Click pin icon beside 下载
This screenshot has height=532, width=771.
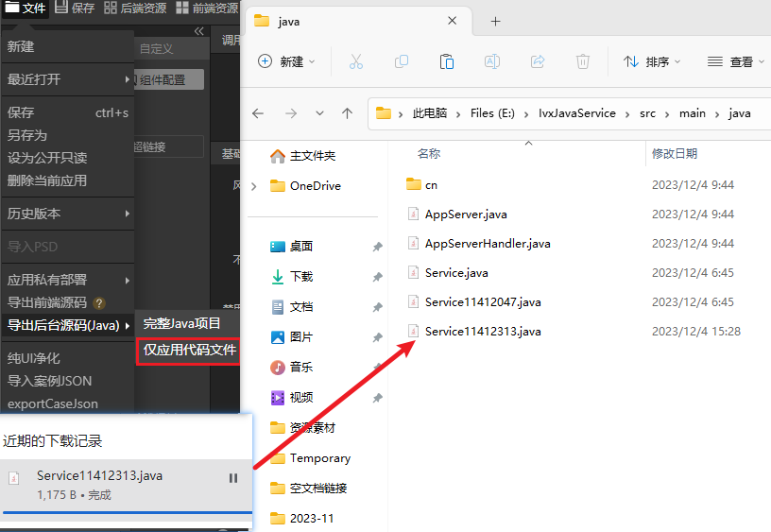pos(377,277)
